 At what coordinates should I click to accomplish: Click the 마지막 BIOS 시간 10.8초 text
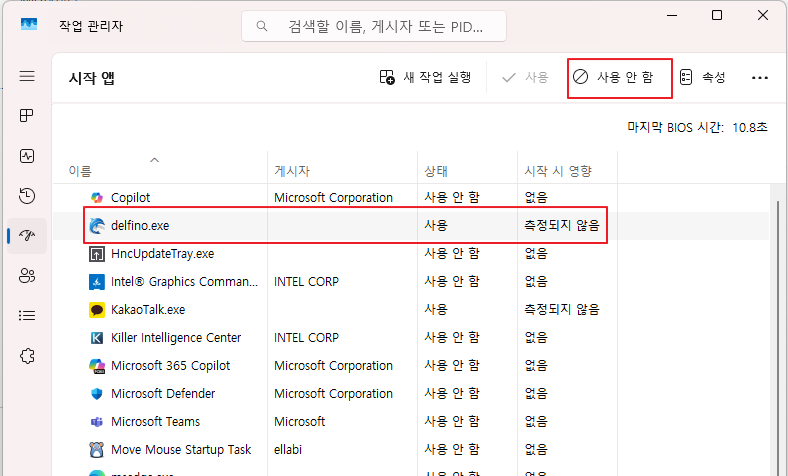[x=697, y=128]
